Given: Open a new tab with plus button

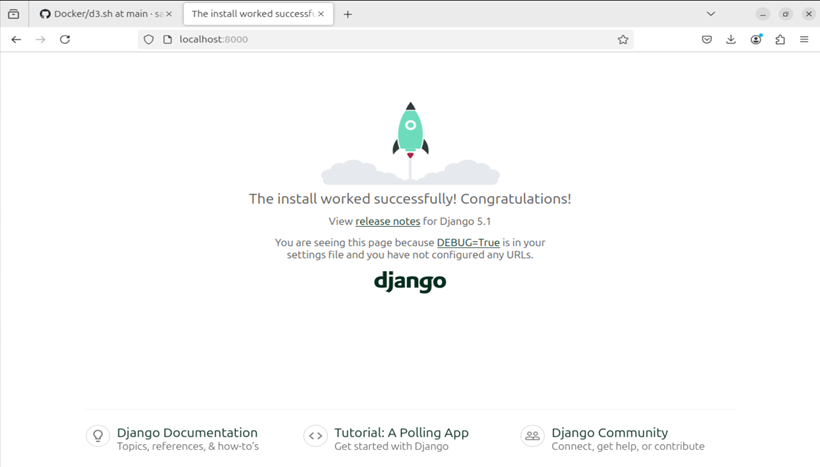Looking at the screenshot, I should coord(348,14).
